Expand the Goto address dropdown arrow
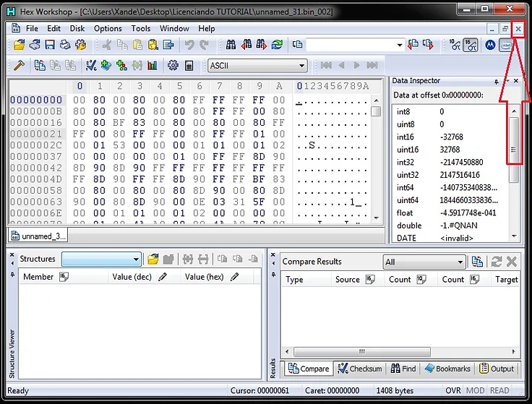Screen dimensions: 532x404 [400, 45]
